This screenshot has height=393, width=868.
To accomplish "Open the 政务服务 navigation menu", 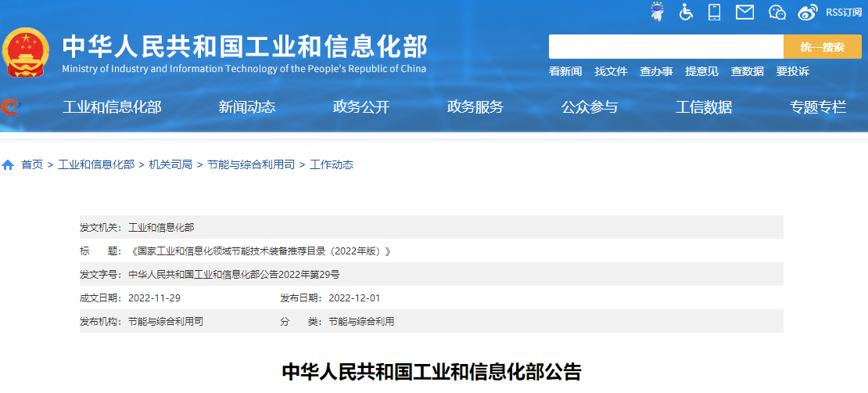I will pyautogui.click(x=475, y=107).
